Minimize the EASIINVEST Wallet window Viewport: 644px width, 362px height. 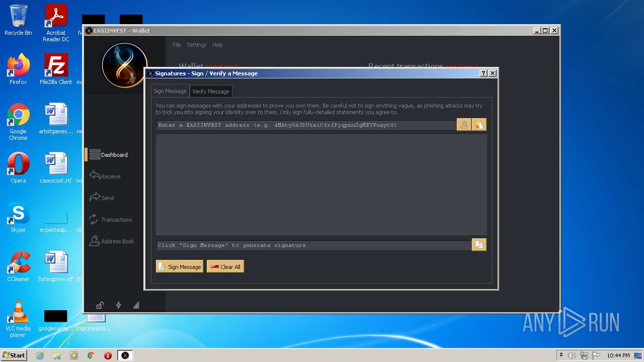(537, 31)
